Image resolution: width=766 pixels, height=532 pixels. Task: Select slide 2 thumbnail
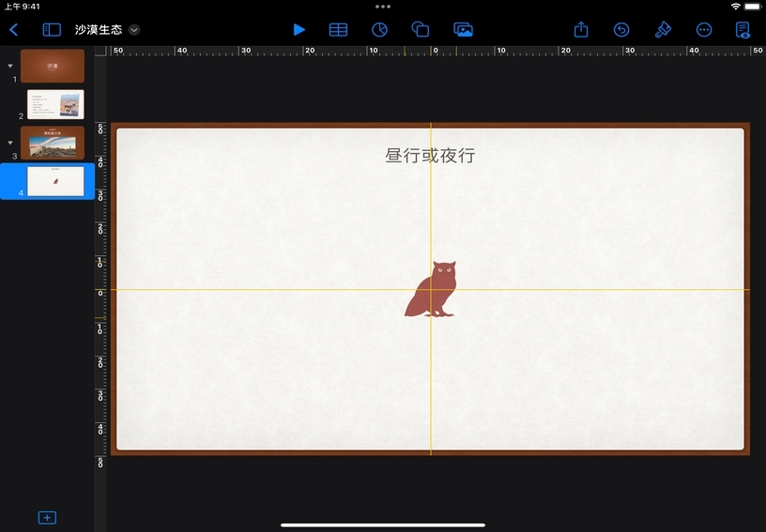click(x=55, y=104)
